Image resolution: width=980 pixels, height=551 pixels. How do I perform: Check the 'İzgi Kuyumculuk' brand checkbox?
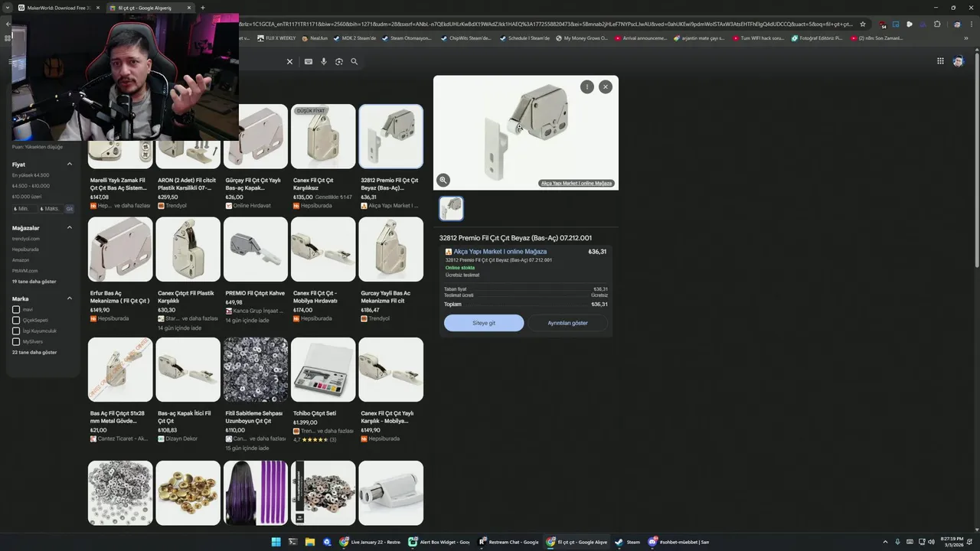click(16, 331)
